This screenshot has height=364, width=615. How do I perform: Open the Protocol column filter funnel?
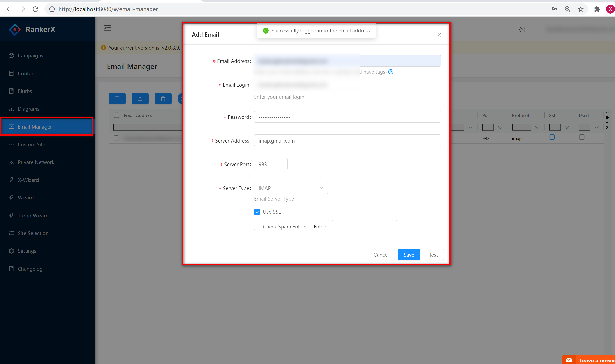click(x=537, y=128)
